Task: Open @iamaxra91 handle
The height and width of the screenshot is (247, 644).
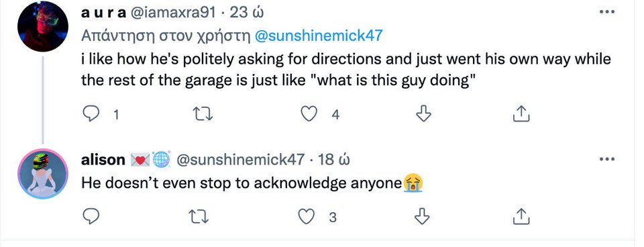Action: pyautogui.click(x=173, y=13)
